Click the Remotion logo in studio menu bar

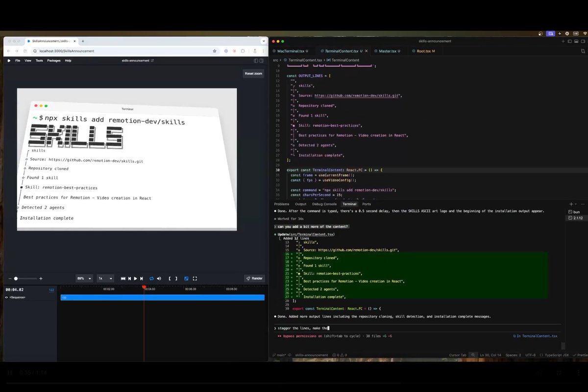pos(9,61)
